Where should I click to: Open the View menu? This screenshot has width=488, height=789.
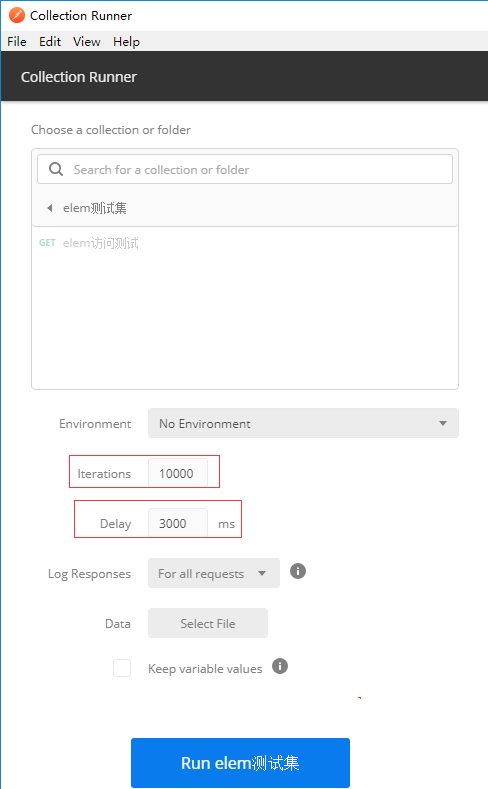click(x=87, y=42)
